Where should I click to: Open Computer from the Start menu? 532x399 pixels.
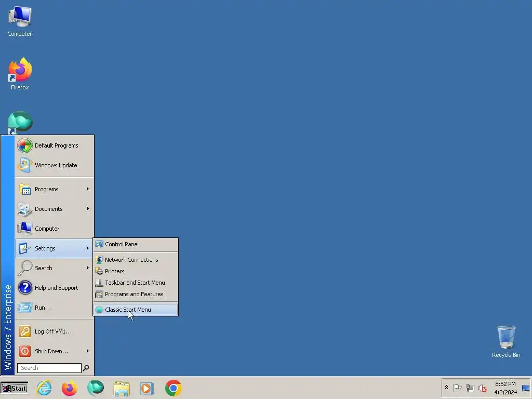[x=54, y=229]
